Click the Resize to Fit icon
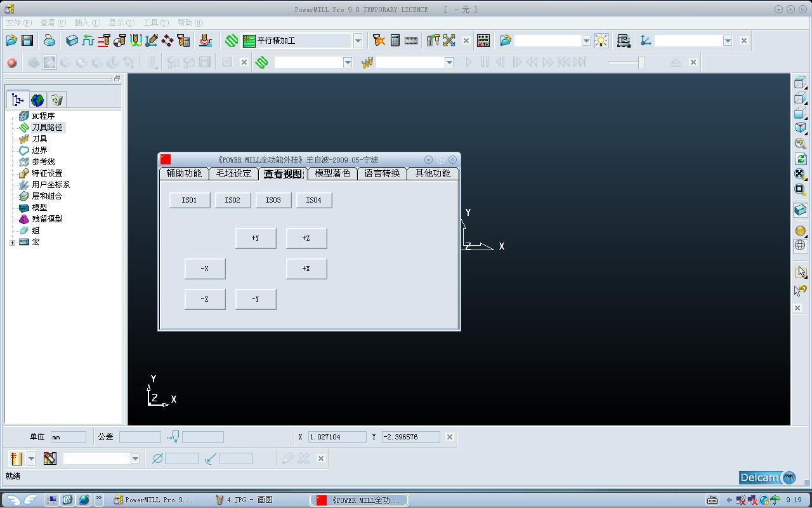The width and height of the screenshot is (812, 508). (800, 173)
